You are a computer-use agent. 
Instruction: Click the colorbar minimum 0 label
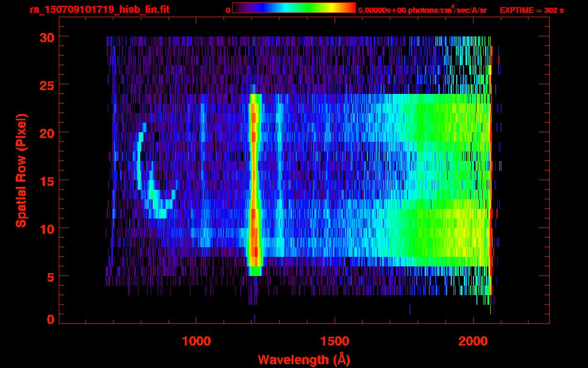(228, 10)
